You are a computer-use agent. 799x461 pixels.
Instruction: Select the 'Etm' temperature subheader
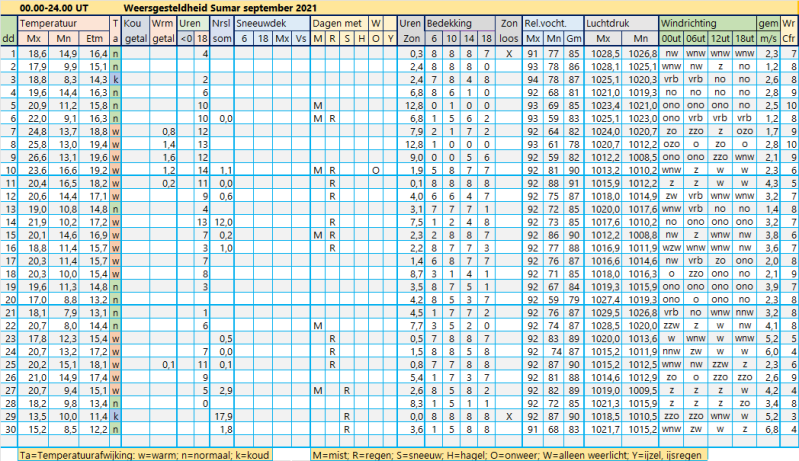pos(97,37)
